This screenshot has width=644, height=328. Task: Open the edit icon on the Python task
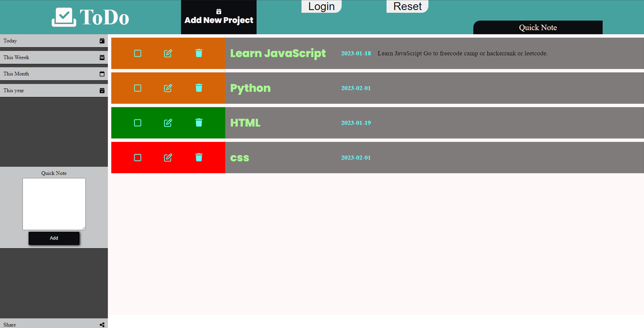[168, 88]
